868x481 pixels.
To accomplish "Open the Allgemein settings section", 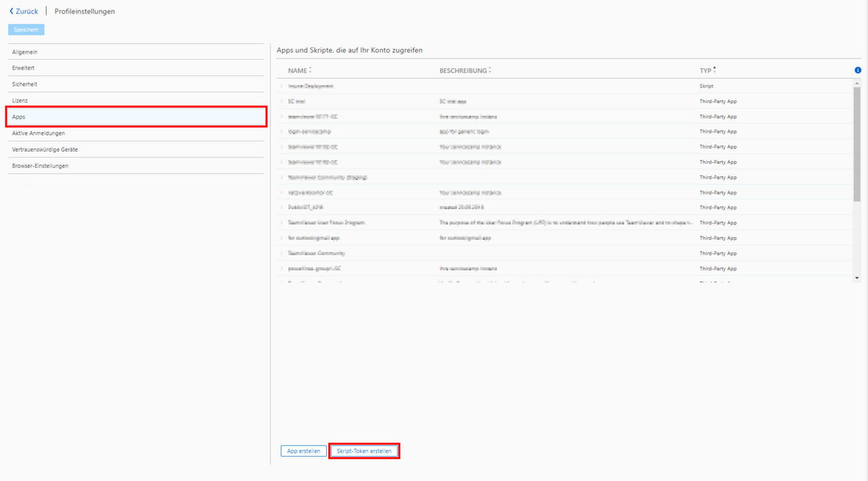I will [136, 52].
